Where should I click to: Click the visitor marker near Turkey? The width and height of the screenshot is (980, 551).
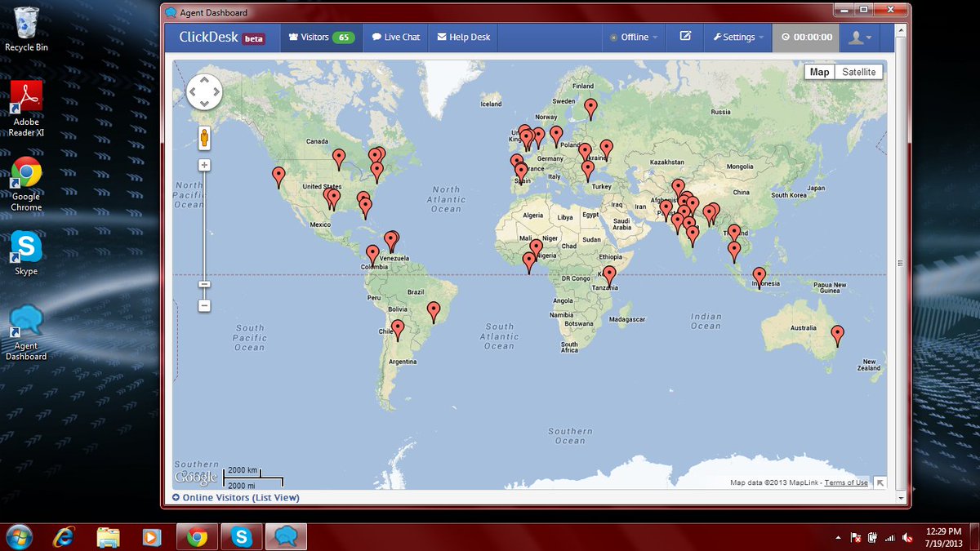click(x=588, y=171)
